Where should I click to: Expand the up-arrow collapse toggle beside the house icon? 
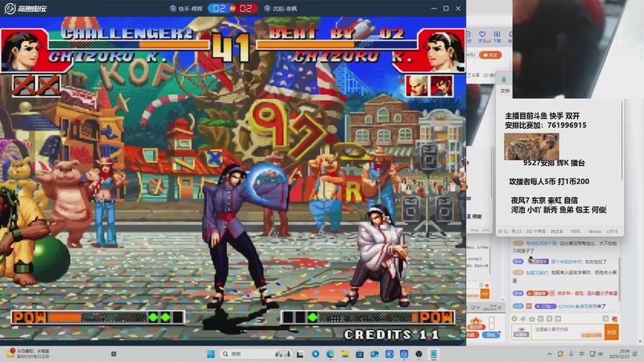tap(492, 323)
